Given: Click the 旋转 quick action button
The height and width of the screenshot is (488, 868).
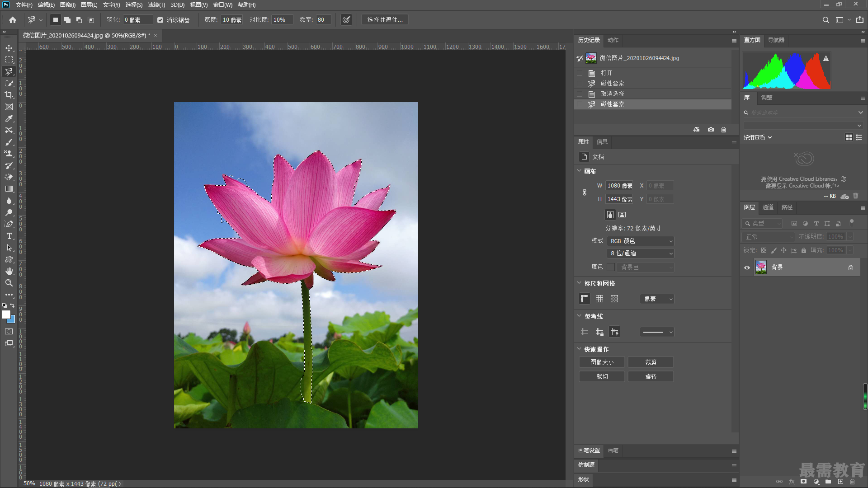Looking at the screenshot, I should tap(651, 376).
